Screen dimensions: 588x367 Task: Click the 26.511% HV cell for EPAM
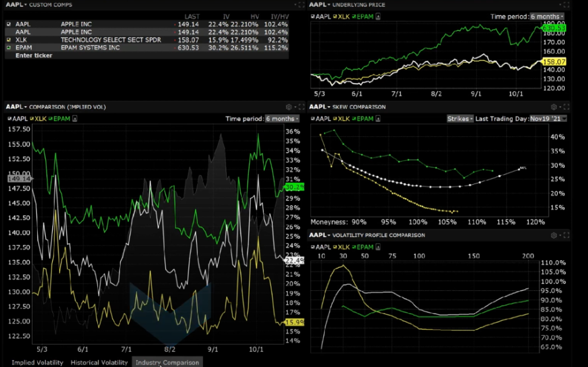244,48
